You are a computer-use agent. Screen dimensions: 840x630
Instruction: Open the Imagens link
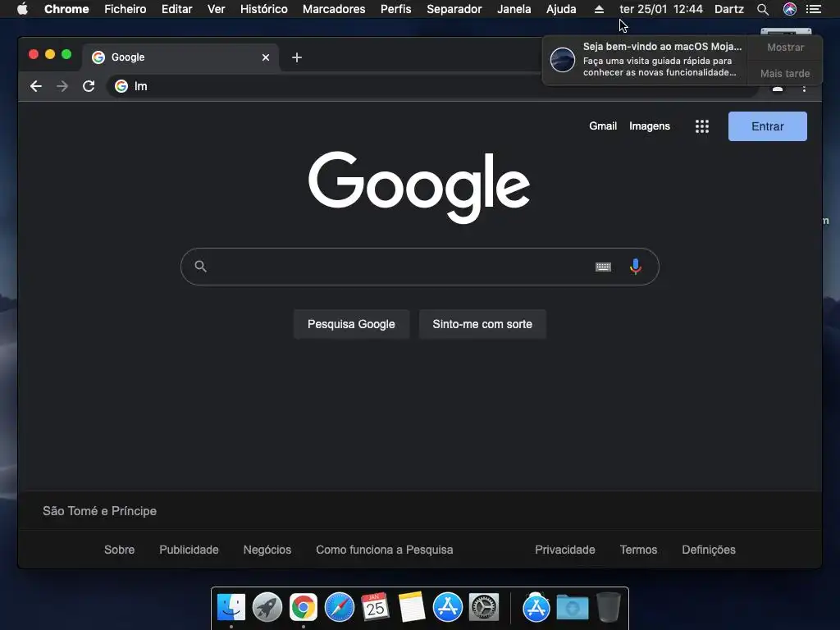click(x=650, y=126)
